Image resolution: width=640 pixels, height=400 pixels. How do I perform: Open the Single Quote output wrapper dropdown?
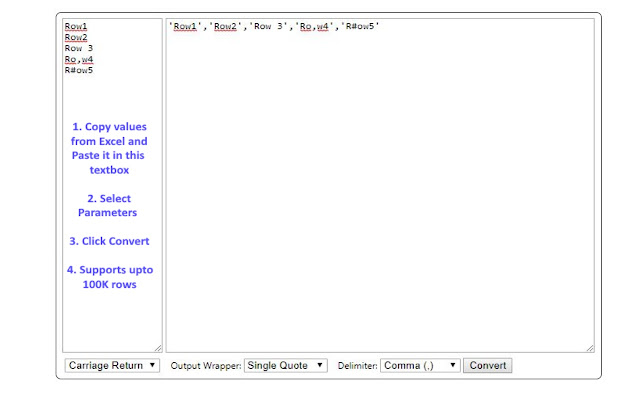click(285, 365)
